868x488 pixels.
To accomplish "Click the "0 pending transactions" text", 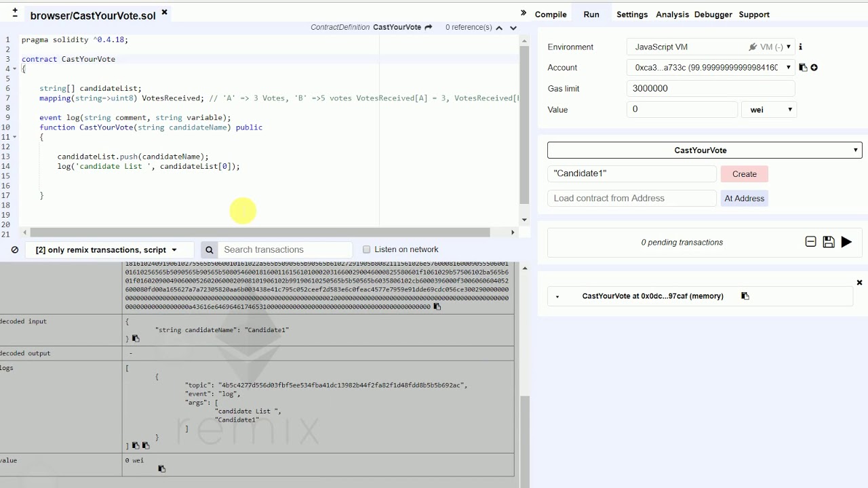I will [682, 242].
